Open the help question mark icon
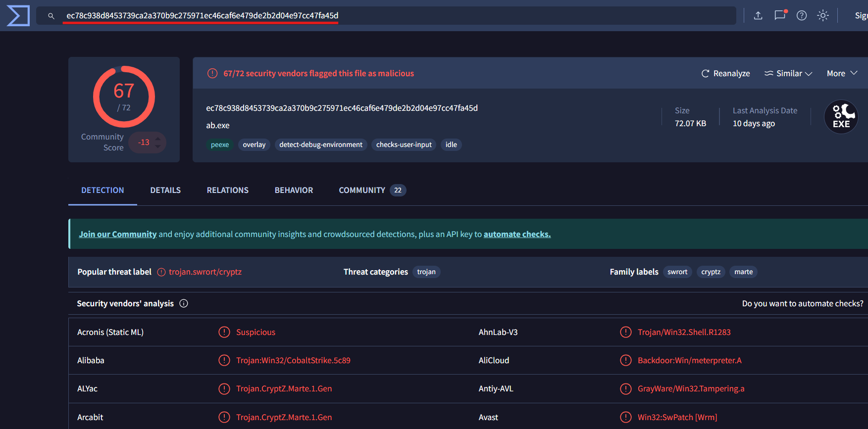The width and height of the screenshot is (868, 429). pyautogui.click(x=802, y=15)
